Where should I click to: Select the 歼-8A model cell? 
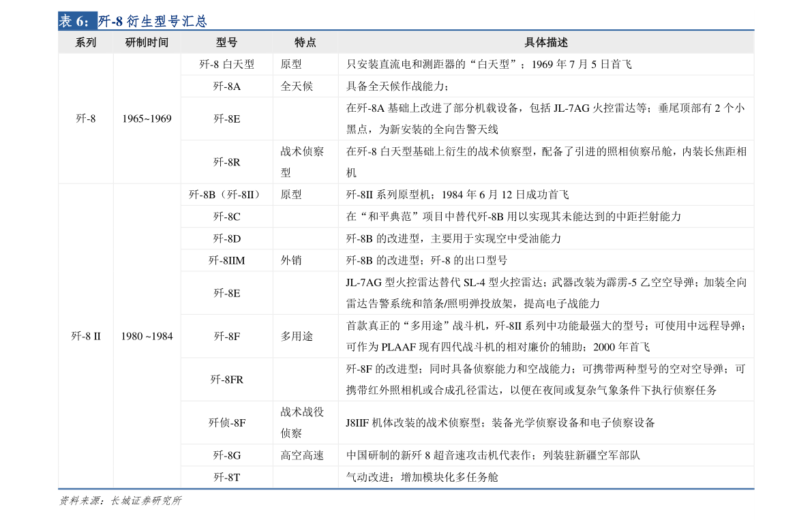(226, 86)
